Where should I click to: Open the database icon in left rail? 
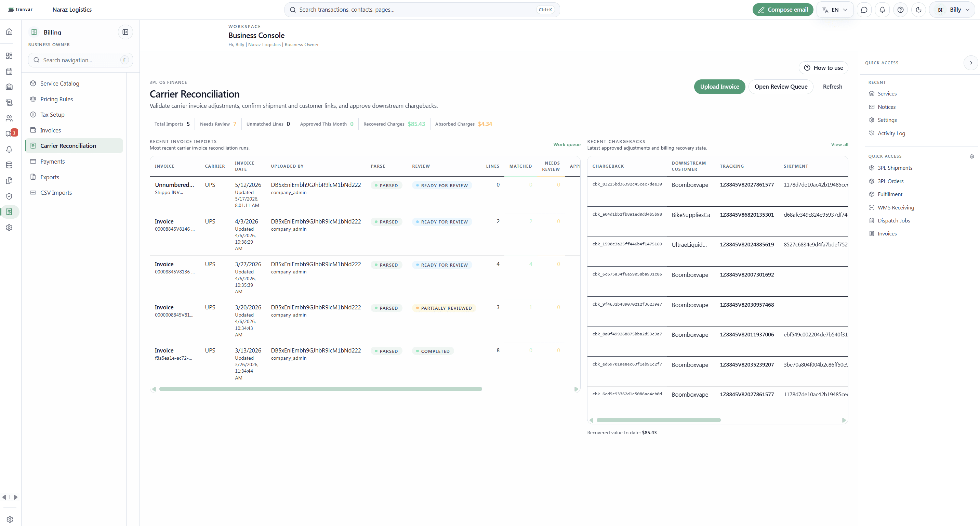coord(9,165)
